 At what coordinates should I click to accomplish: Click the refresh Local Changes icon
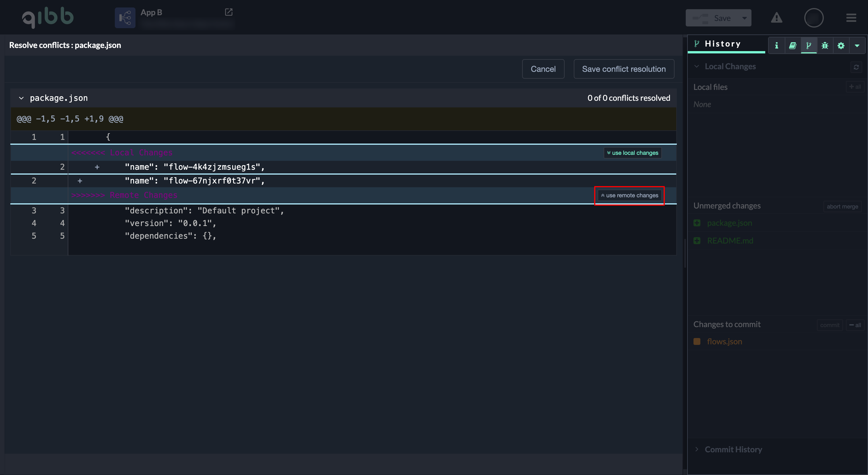coord(856,67)
